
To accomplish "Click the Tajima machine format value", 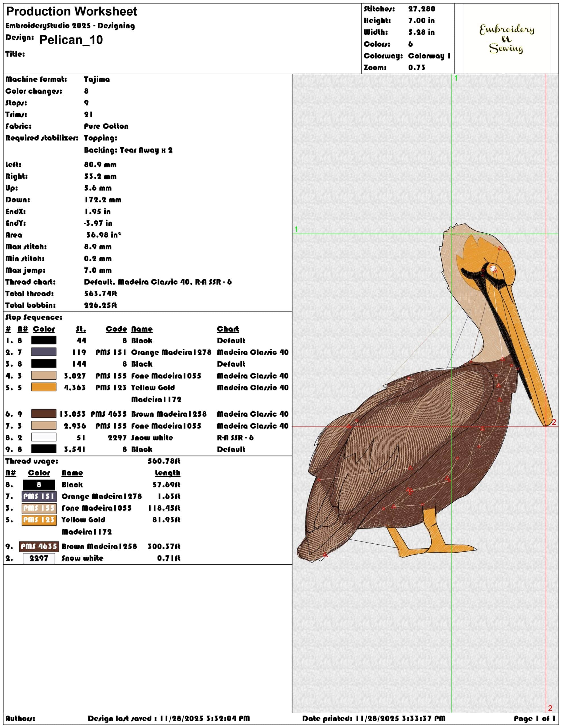I will pos(97,79).
